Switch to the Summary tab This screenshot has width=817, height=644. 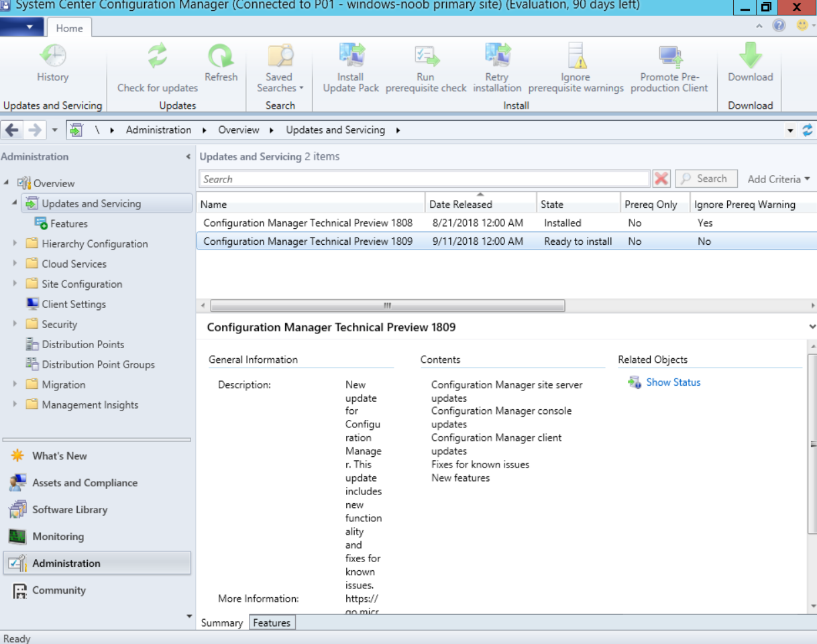click(222, 623)
